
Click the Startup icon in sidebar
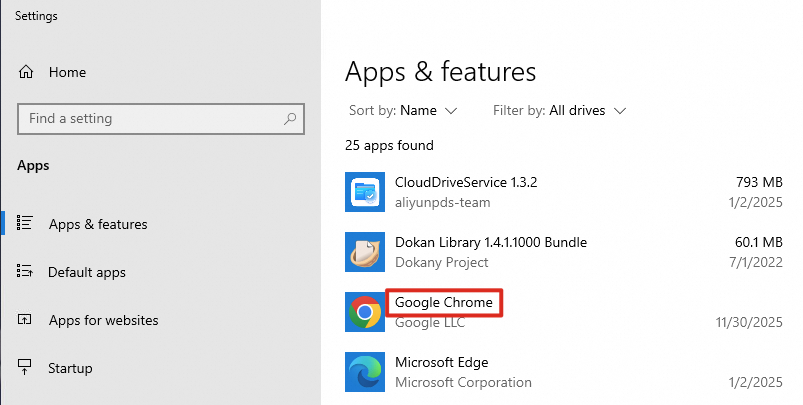point(26,368)
